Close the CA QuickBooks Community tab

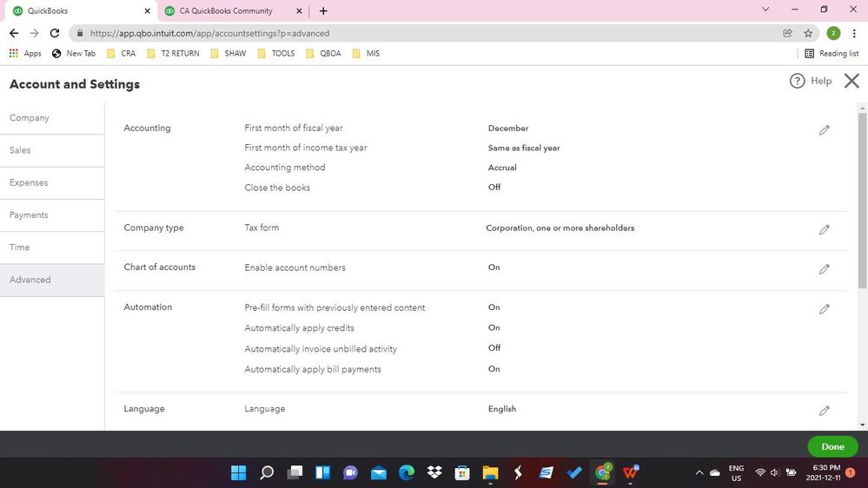pos(299,10)
